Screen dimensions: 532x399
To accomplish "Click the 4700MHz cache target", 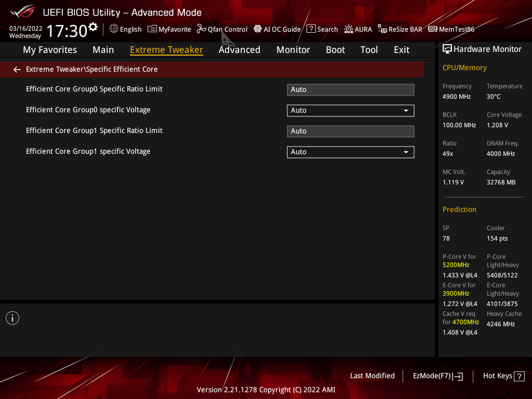I will pos(465,322).
